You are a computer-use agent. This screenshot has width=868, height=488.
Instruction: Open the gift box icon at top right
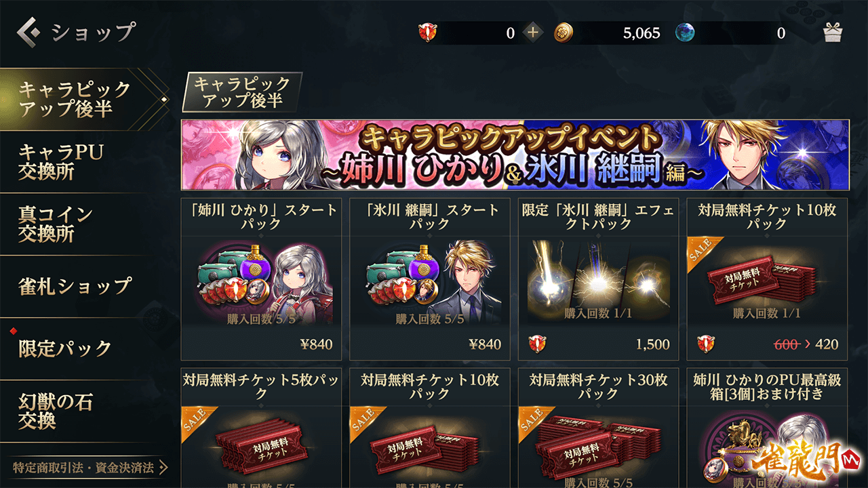coord(832,33)
